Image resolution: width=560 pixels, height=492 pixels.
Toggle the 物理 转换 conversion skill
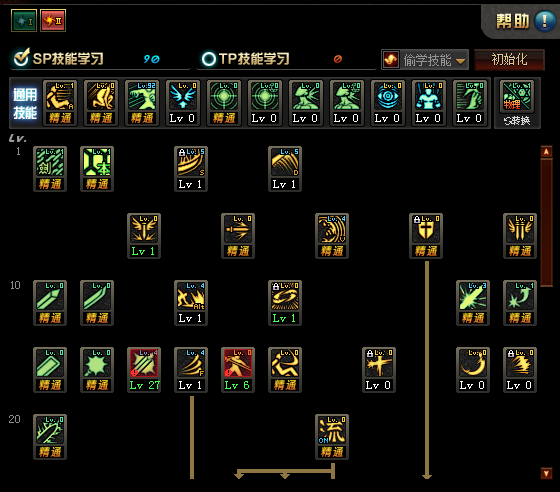[x=517, y=103]
